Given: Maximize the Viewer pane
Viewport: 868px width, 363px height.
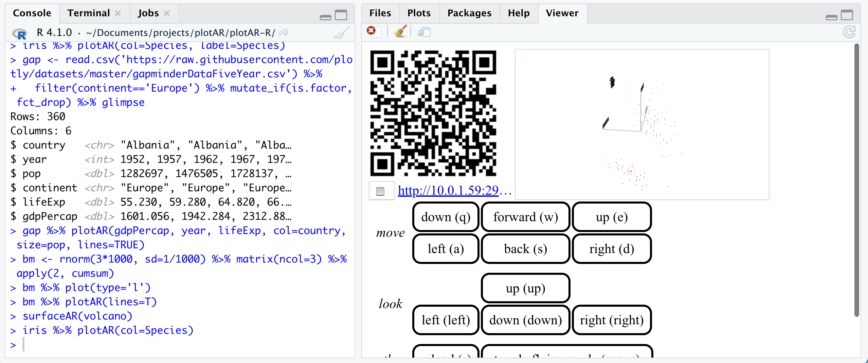Looking at the screenshot, I should [x=847, y=15].
